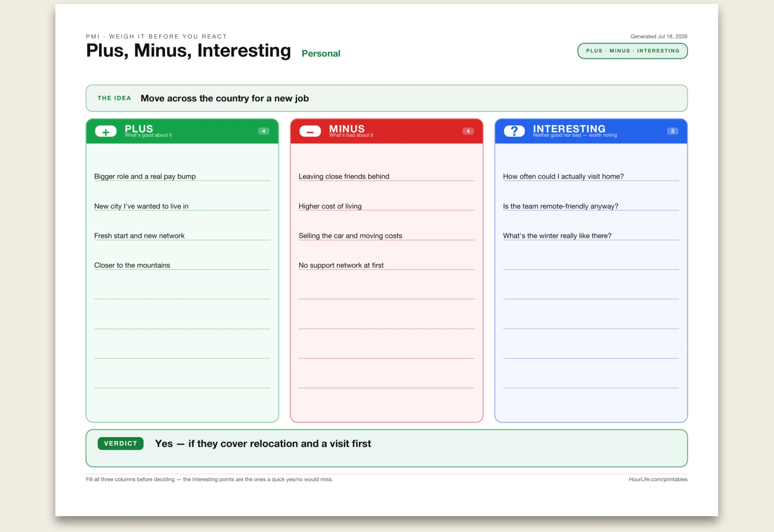Click 'Higher cost of living'

pos(330,206)
